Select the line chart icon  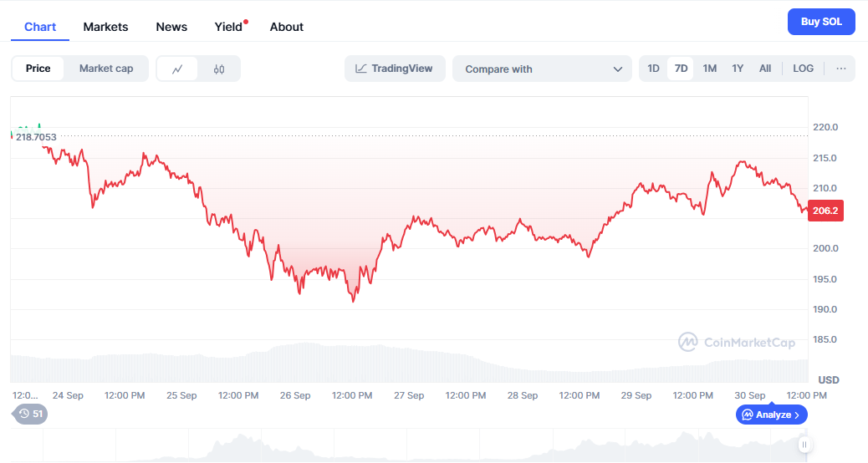(x=177, y=69)
